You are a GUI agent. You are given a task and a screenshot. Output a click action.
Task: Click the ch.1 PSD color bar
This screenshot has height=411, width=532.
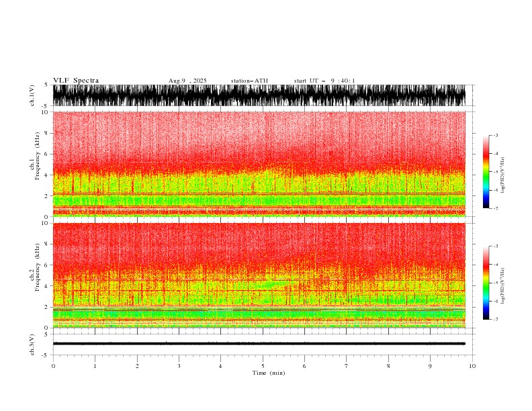[486, 172]
